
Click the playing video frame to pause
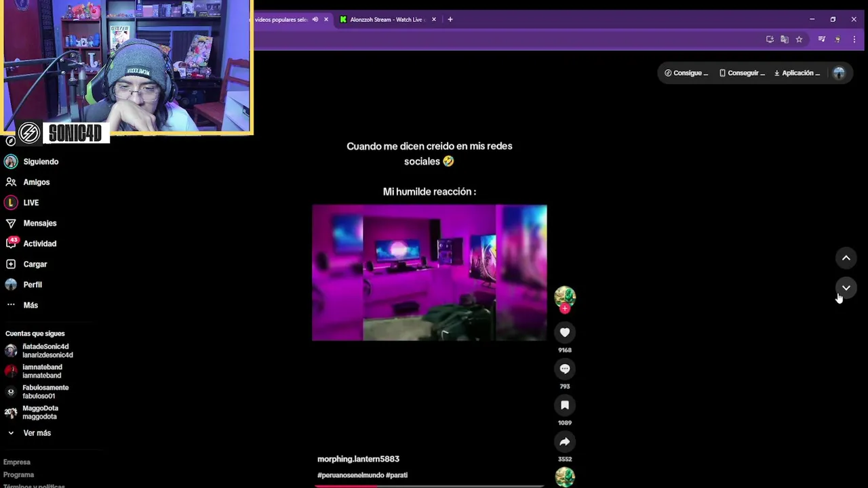(429, 272)
